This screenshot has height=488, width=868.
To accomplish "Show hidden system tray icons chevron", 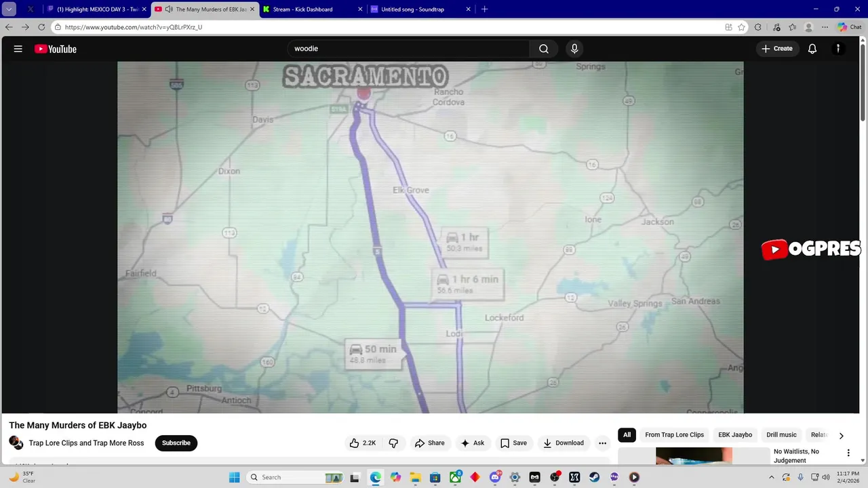I will pos(771,477).
